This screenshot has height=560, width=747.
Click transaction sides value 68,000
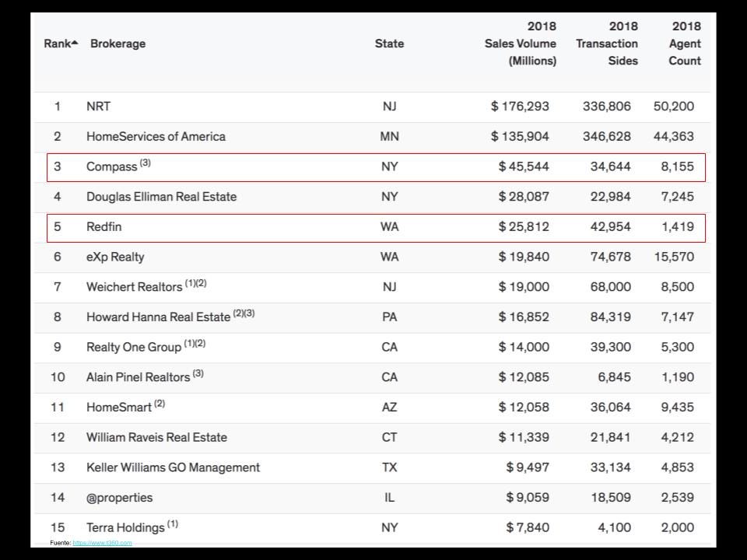point(610,287)
